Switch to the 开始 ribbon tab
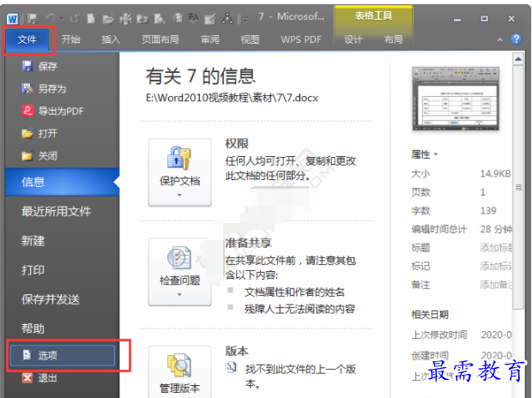 point(70,39)
